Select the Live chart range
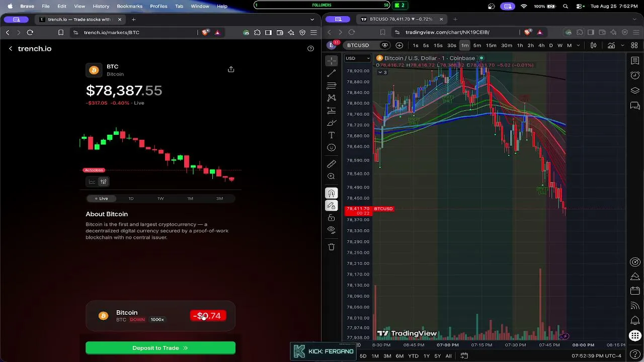 (101, 199)
